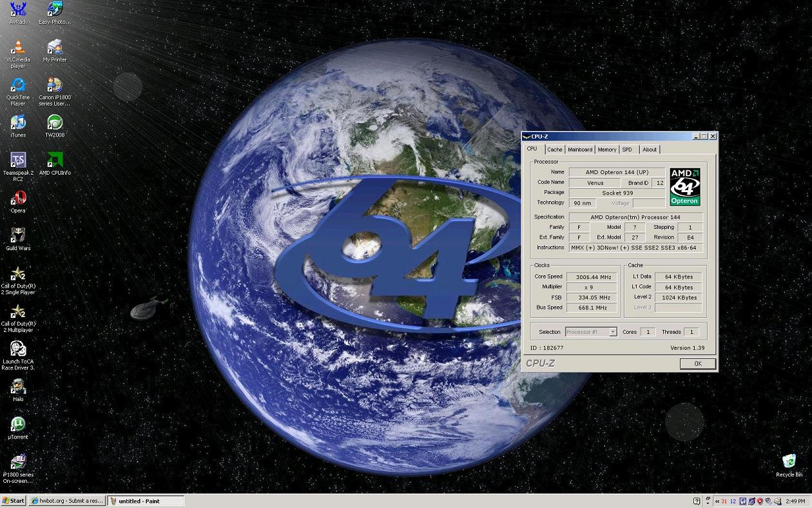Screen dimensions: 812x508
Task: Click the AMD 64 Opteron logo
Action: 685,187
